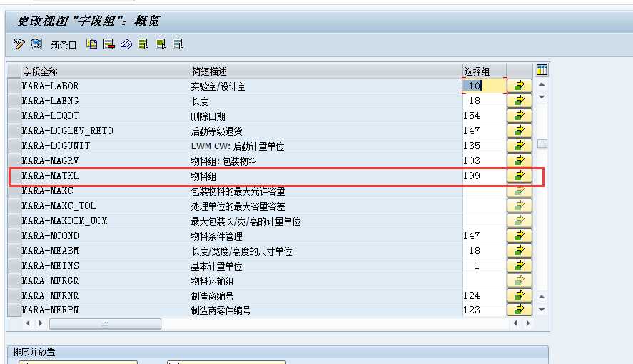Click the 字段全称 column header
This screenshot has width=633, height=364.
pyautogui.click(x=106, y=71)
